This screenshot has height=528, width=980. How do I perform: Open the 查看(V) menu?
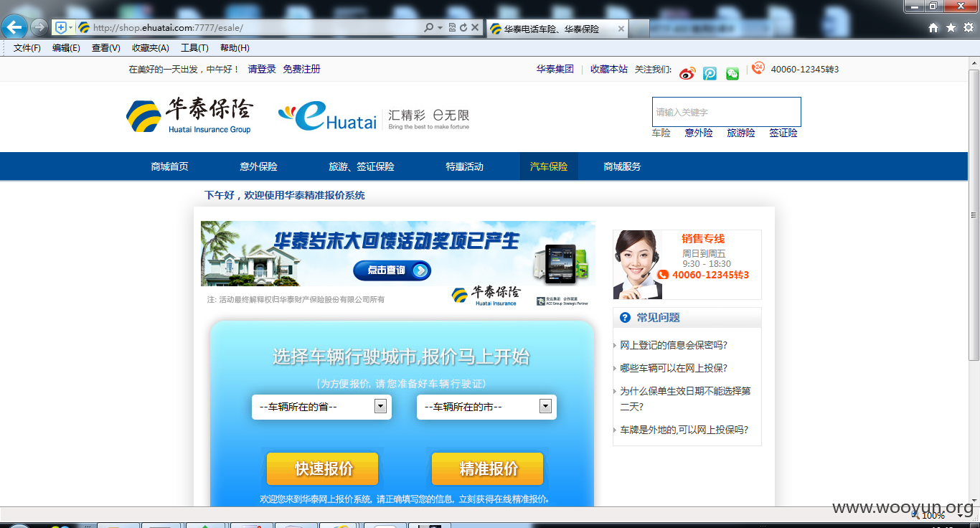(105, 48)
